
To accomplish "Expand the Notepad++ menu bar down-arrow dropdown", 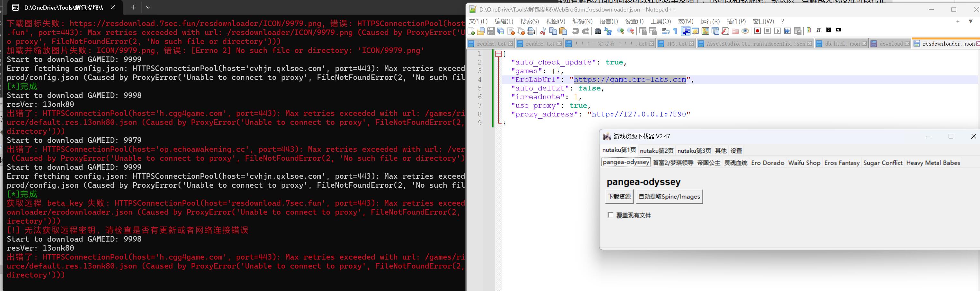I will [x=970, y=21].
